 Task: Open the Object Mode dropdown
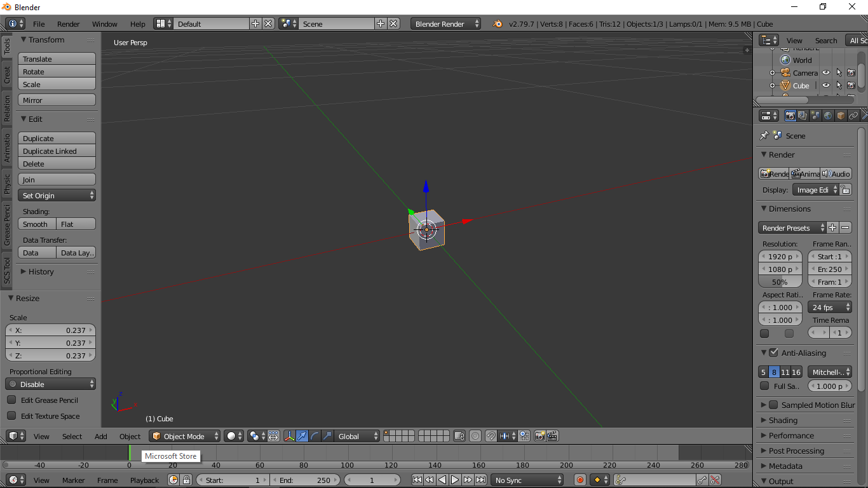click(185, 436)
